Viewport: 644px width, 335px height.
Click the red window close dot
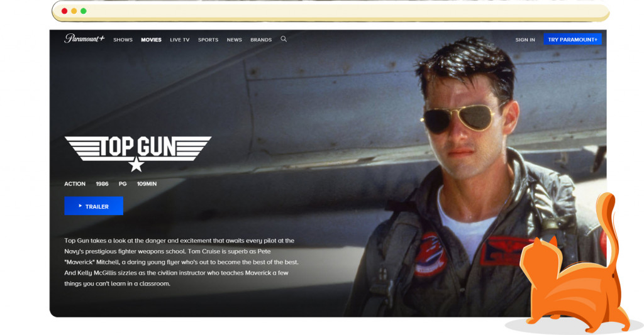[x=65, y=11]
